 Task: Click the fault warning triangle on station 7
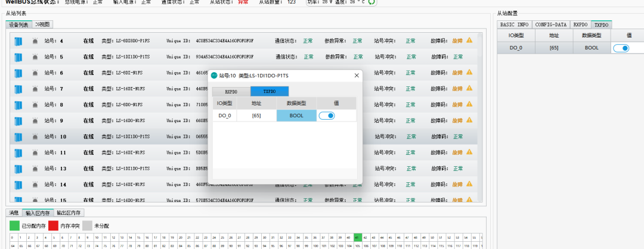click(469, 88)
